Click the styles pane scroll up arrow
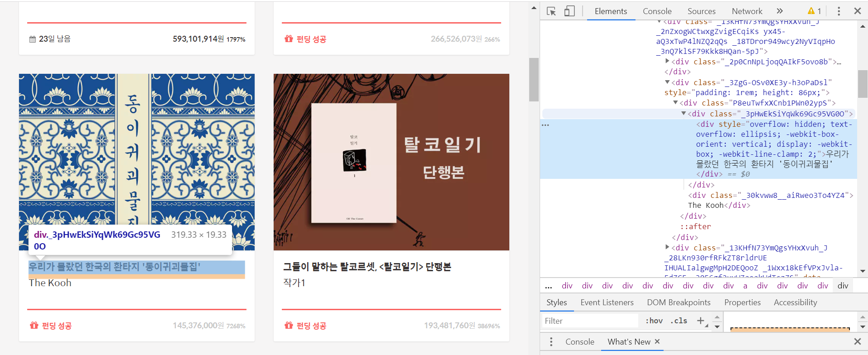Viewport: 868px width, 355px height. pyautogui.click(x=863, y=317)
